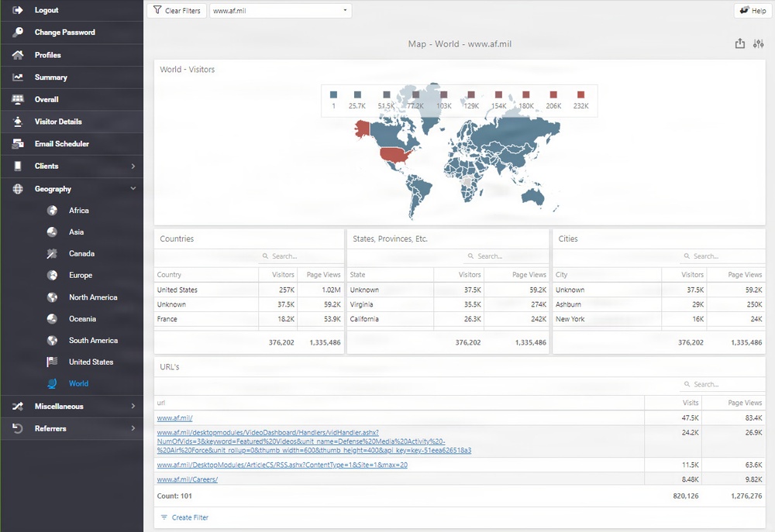Image resolution: width=775 pixels, height=532 pixels.
Task: Select the Virginia state row
Action: point(448,304)
